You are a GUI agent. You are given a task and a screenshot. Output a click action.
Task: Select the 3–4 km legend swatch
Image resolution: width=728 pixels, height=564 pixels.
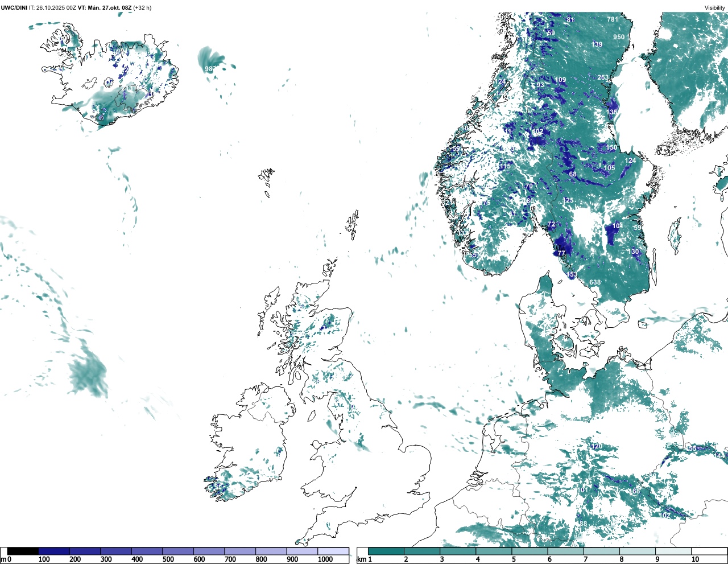(458, 551)
